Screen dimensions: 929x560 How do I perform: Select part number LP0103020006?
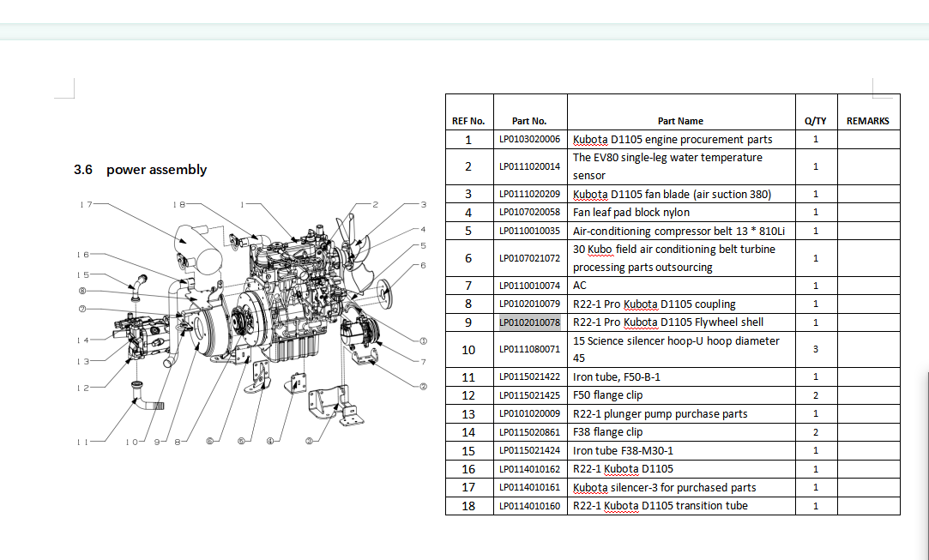(529, 139)
